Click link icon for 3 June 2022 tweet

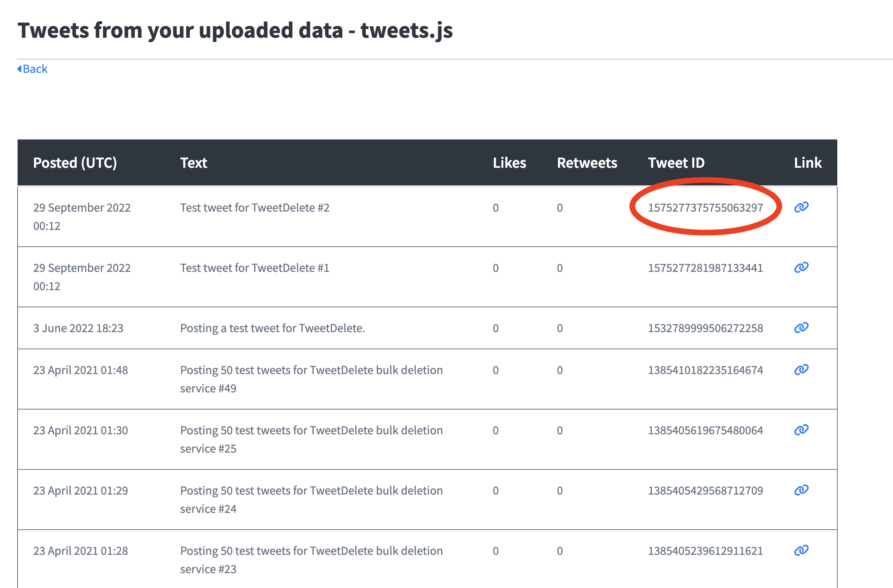801,328
